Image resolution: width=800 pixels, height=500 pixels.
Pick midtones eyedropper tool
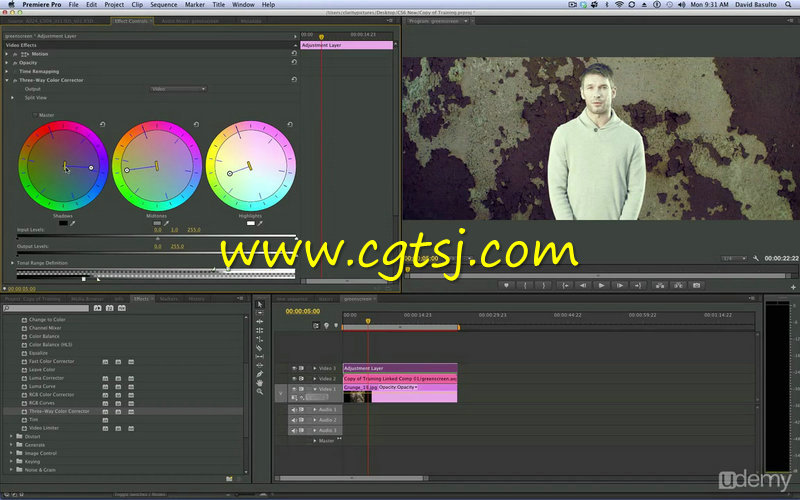[x=166, y=223]
